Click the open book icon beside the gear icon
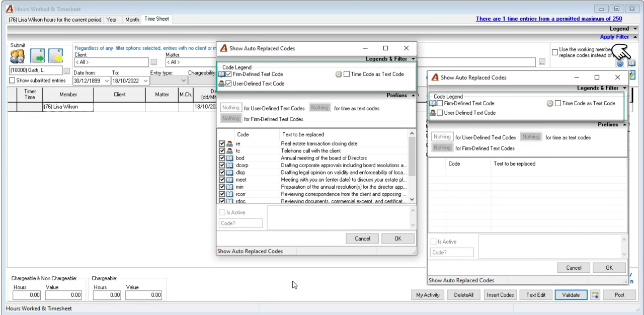 tap(632, 63)
